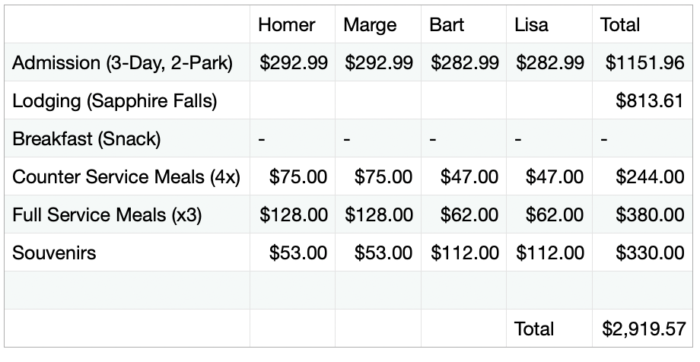Select the Total column header cell
Image resolution: width=700 pixels, height=362 pixels.
642,24
